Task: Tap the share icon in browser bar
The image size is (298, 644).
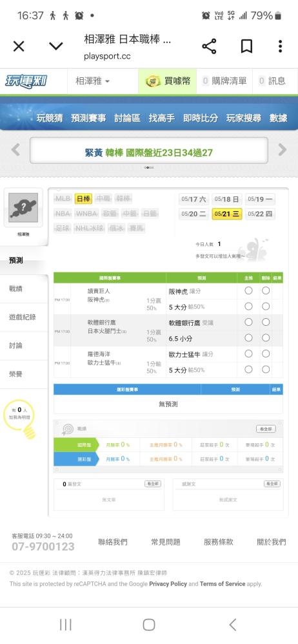Action: pos(209,46)
